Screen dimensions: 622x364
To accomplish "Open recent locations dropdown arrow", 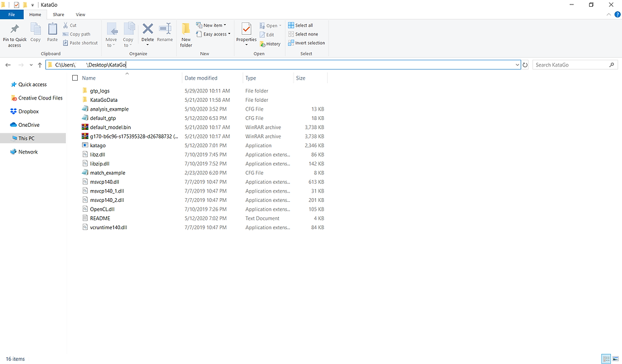I will pos(31,65).
